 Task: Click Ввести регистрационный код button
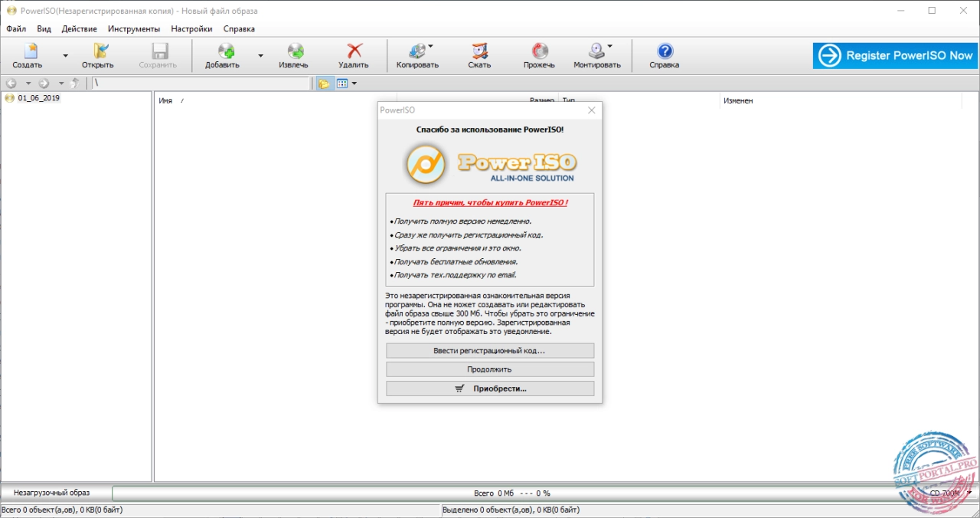(x=490, y=351)
